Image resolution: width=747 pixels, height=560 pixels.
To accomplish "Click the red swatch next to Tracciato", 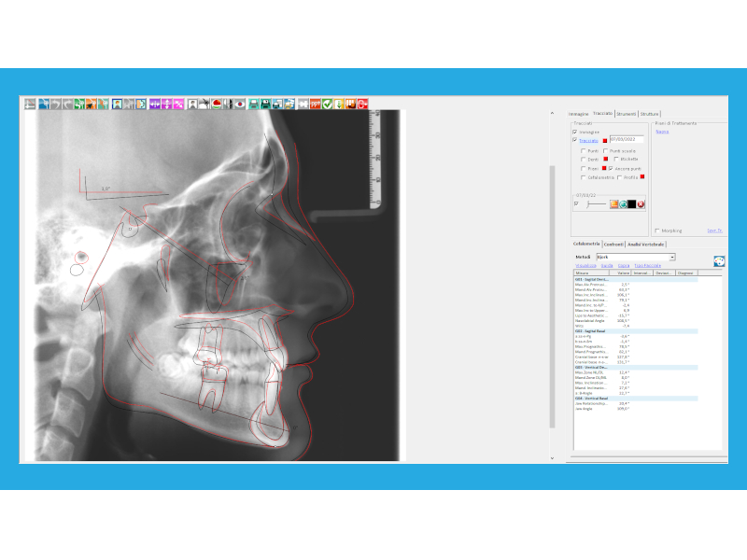I will point(605,141).
